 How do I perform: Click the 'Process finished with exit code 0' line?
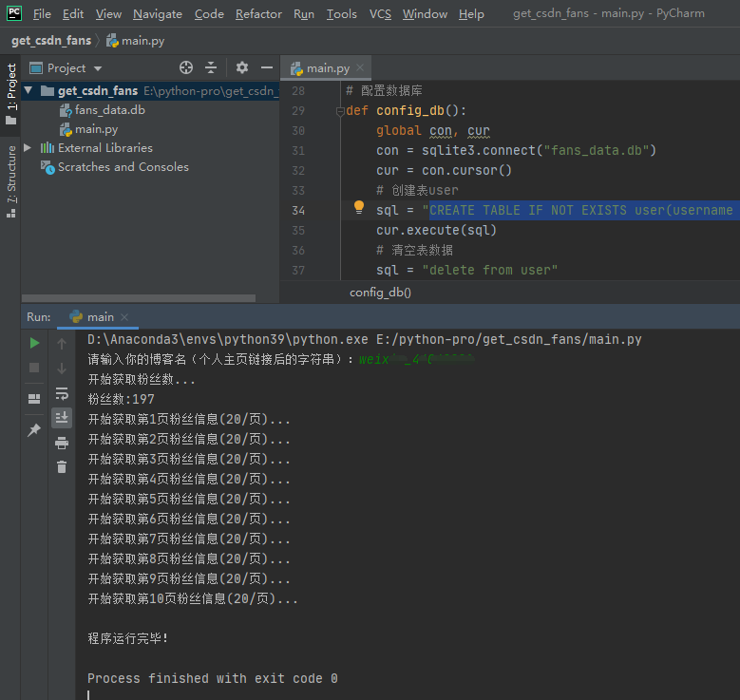tap(213, 678)
